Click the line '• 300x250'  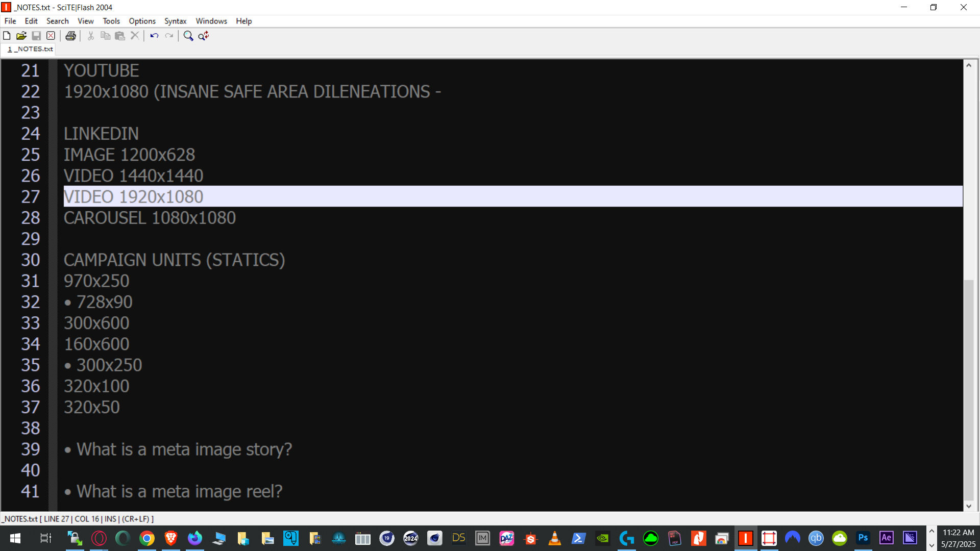[103, 365]
